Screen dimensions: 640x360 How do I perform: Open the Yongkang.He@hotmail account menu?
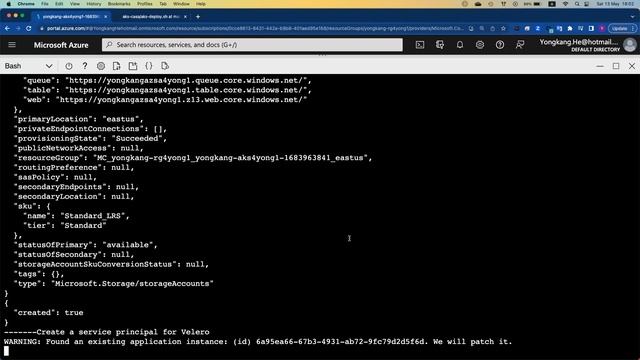(x=580, y=45)
